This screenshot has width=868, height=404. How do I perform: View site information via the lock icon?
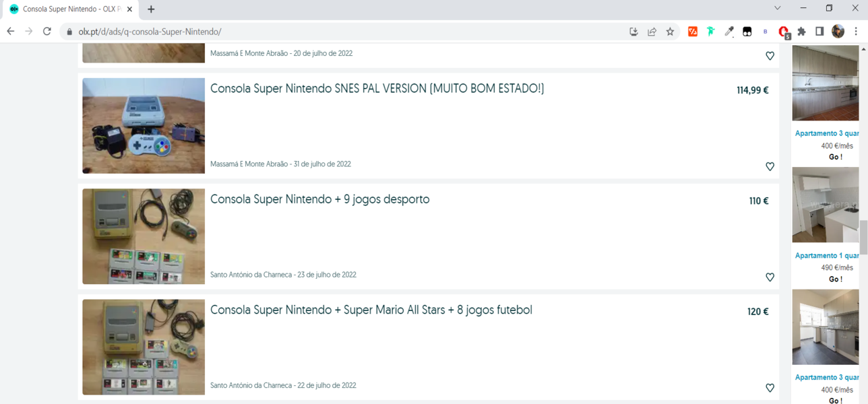tap(69, 32)
